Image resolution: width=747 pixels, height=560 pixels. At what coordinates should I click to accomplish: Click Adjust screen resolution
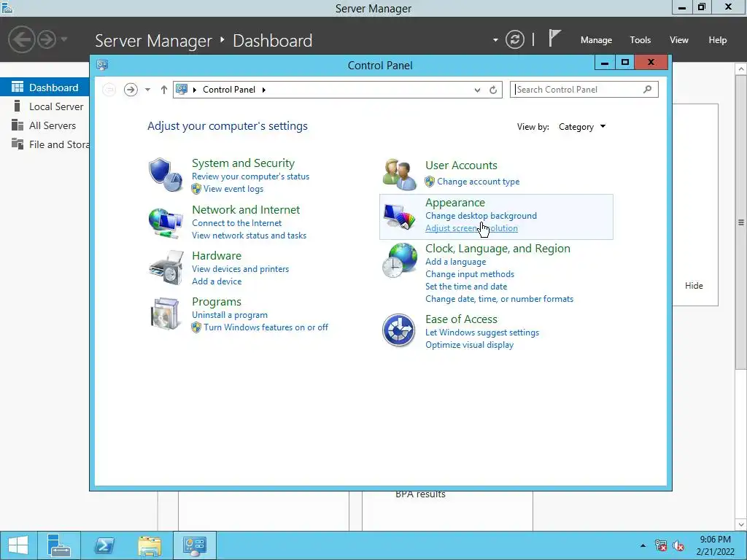click(472, 228)
